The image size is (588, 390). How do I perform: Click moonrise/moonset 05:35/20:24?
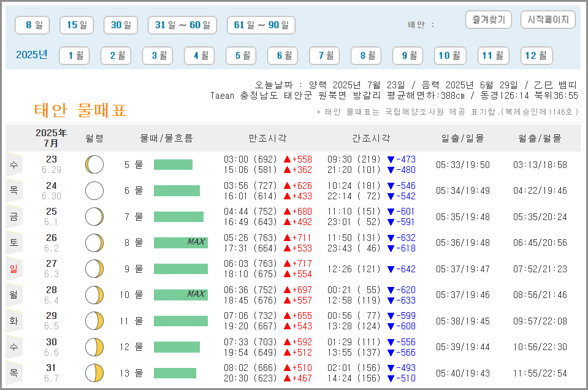pyautogui.click(x=540, y=216)
